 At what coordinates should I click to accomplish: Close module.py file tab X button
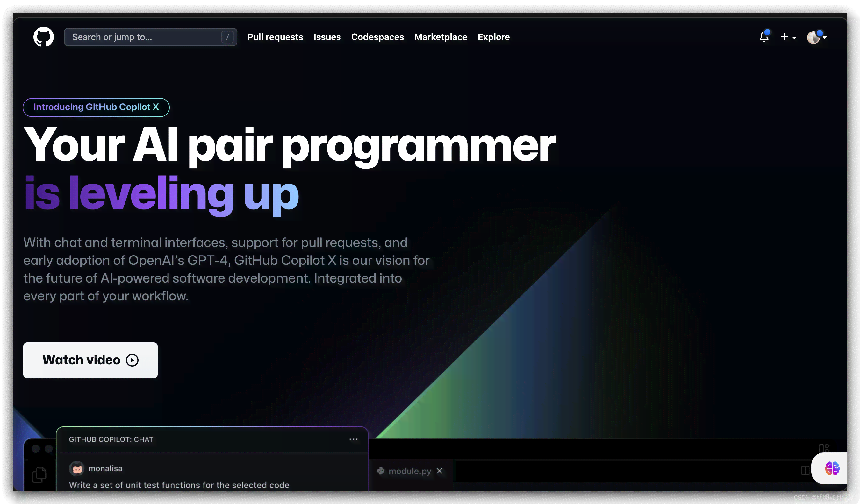tap(440, 472)
